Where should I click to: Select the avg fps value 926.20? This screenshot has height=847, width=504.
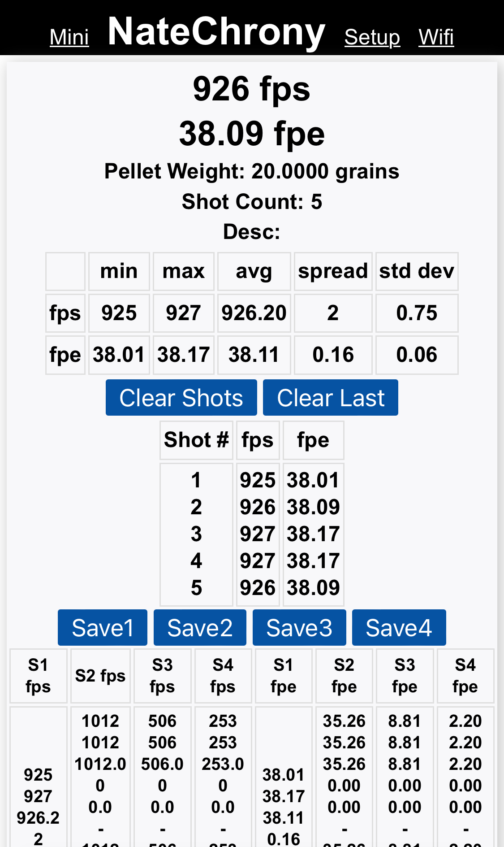[x=254, y=313]
